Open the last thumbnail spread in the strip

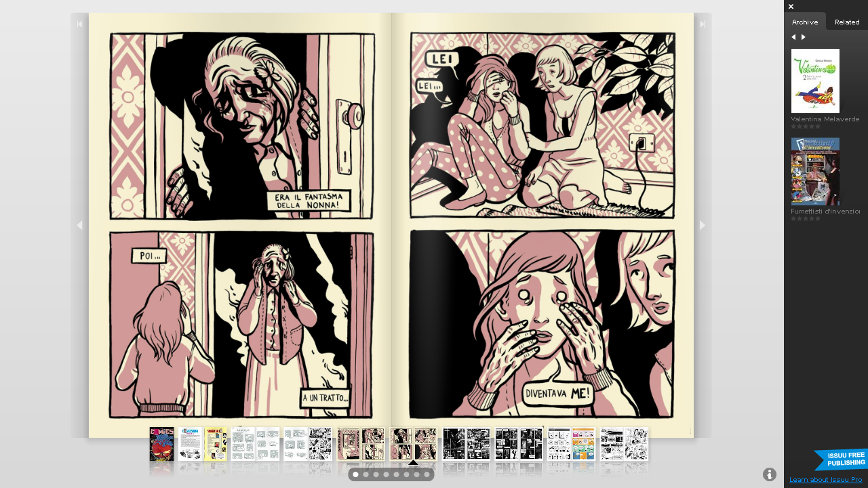tap(625, 444)
